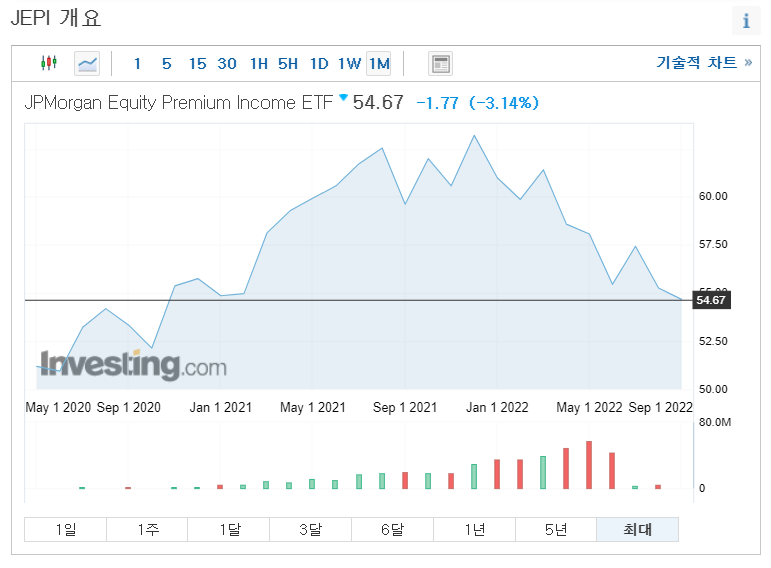Show the 3달 range
The width and height of the screenshot is (771, 568).
[x=310, y=529]
